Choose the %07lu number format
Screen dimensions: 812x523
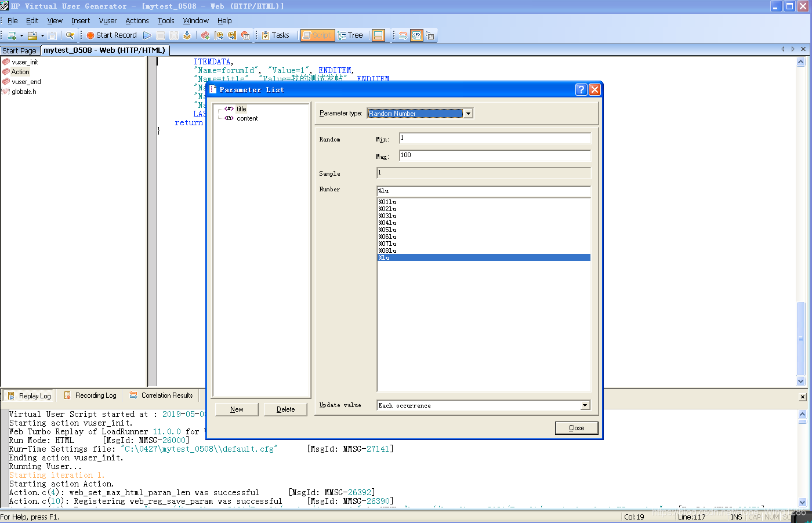coord(484,244)
